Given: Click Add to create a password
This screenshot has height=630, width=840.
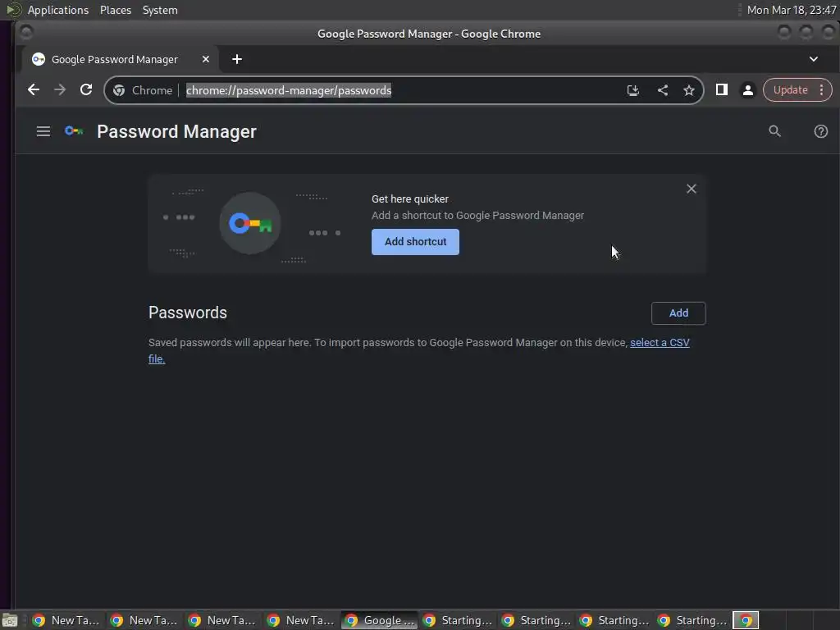Looking at the screenshot, I should (678, 313).
